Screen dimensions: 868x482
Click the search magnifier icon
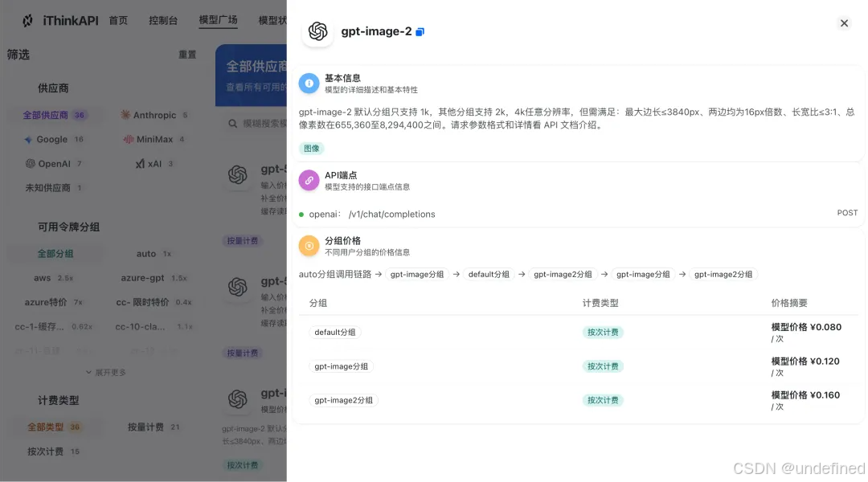pyautogui.click(x=233, y=124)
